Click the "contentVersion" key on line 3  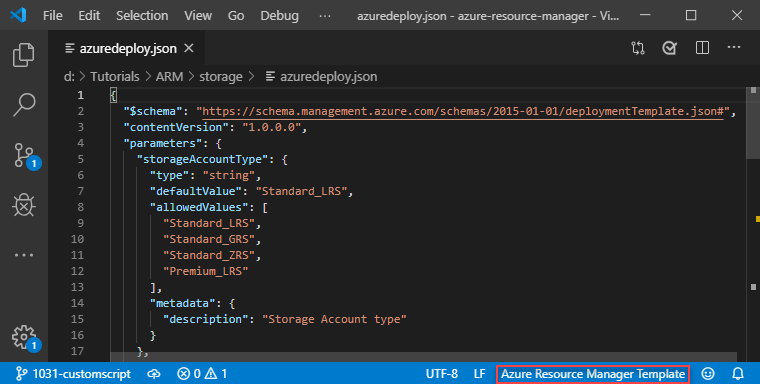pyautogui.click(x=176, y=127)
